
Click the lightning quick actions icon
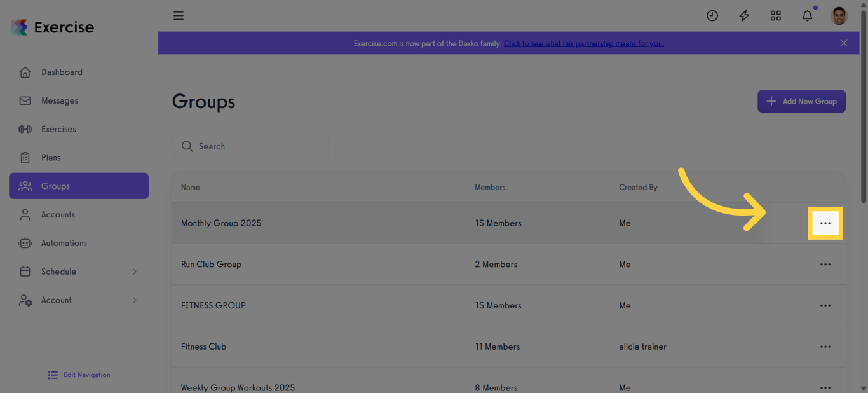click(743, 15)
